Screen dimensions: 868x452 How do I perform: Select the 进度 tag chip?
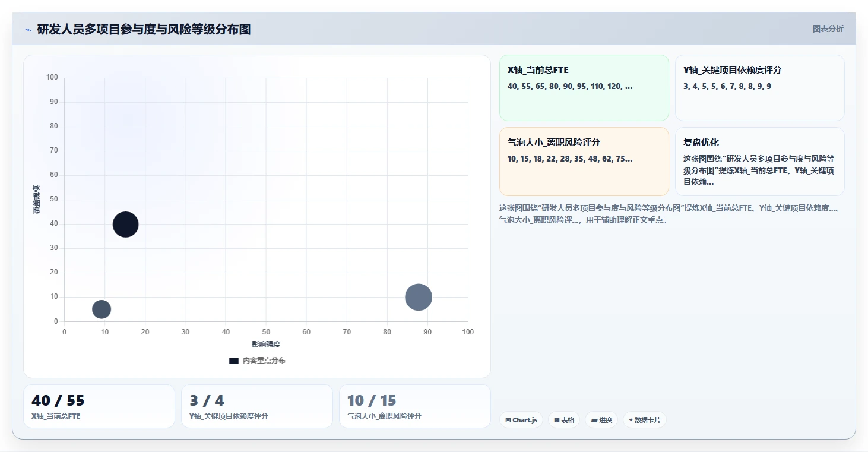(601, 420)
